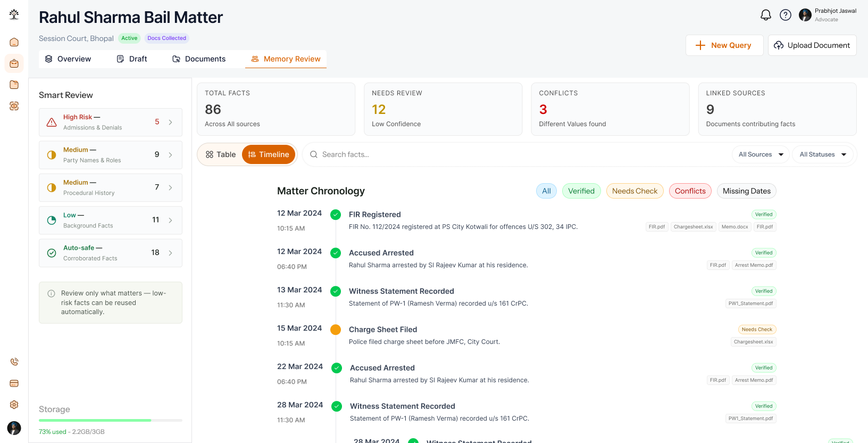Toggle the Verified filter chip

coord(581,191)
